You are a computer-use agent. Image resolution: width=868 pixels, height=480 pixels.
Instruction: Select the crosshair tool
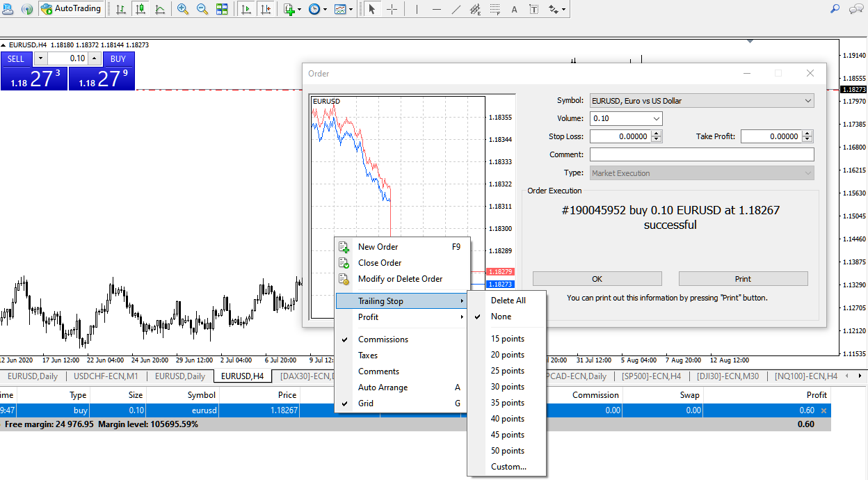point(392,9)
